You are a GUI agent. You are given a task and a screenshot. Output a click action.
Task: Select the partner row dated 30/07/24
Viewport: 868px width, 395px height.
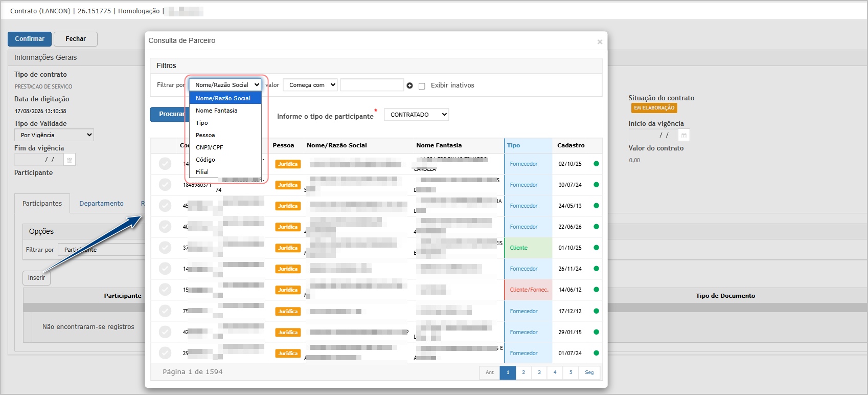coord(165,185)
